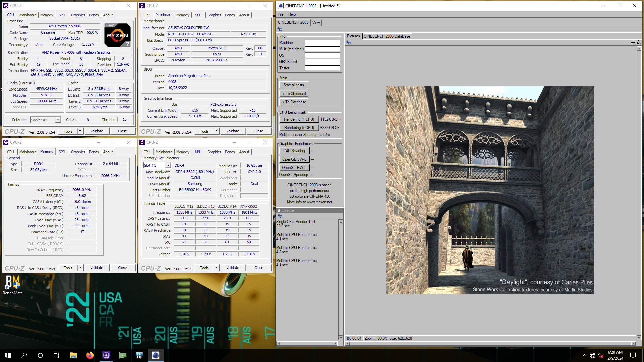The width and height of the screenshot is (644, 362).
Task: Click the MHz (real freq.) input field
Action: coord(323,49)
